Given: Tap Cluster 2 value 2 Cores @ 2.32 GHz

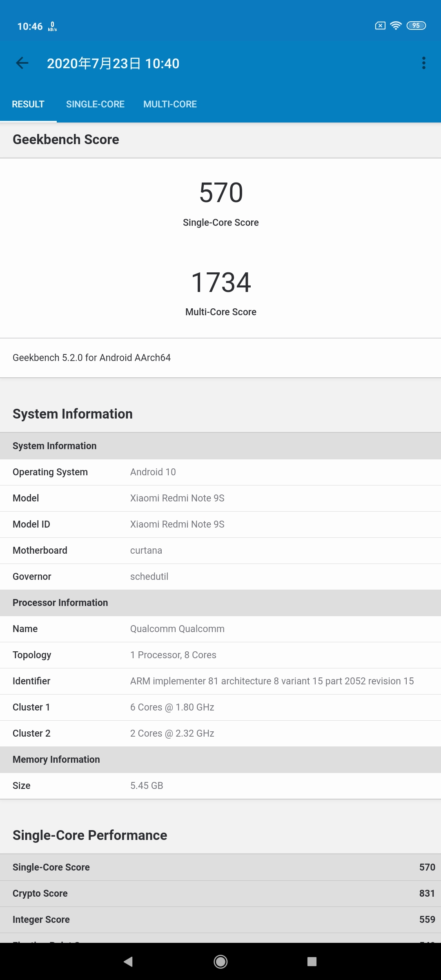Looking at the screenshot, I should (172, 733).
